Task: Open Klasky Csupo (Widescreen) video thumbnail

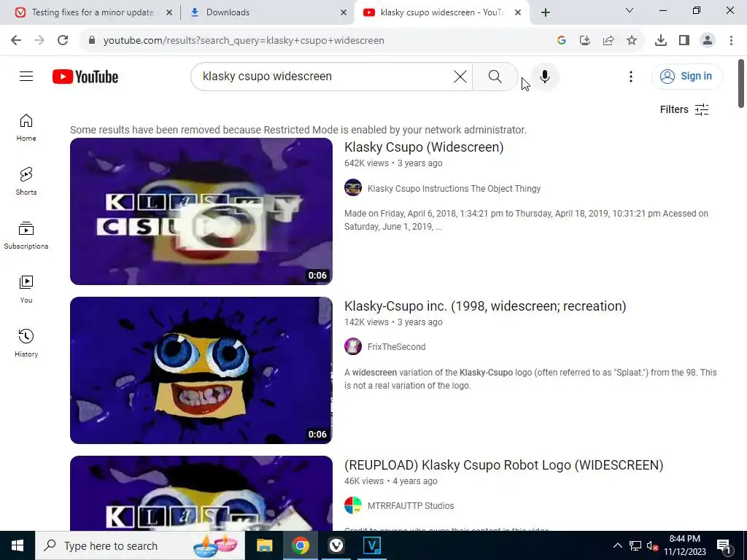Action: (201, 211)
